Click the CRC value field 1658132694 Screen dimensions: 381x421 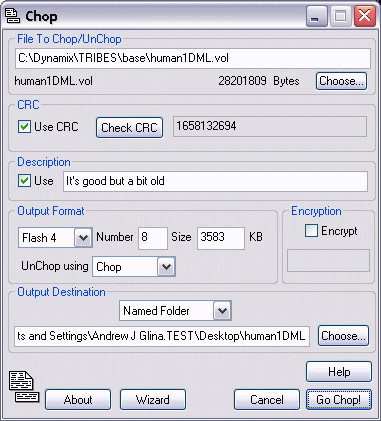pos(270,126)
